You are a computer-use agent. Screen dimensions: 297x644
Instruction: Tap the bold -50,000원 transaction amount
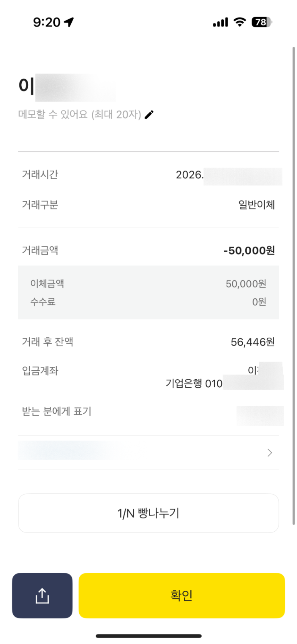point(249,250)
